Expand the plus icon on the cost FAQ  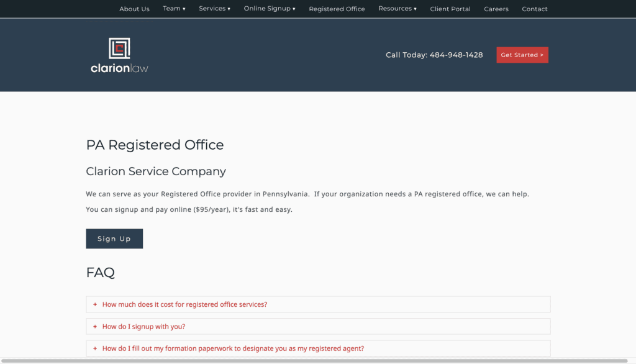(94, 304)
